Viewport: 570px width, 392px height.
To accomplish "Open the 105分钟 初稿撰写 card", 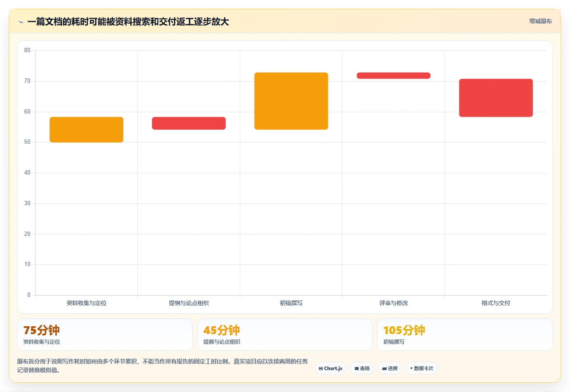I will point(465,335).
